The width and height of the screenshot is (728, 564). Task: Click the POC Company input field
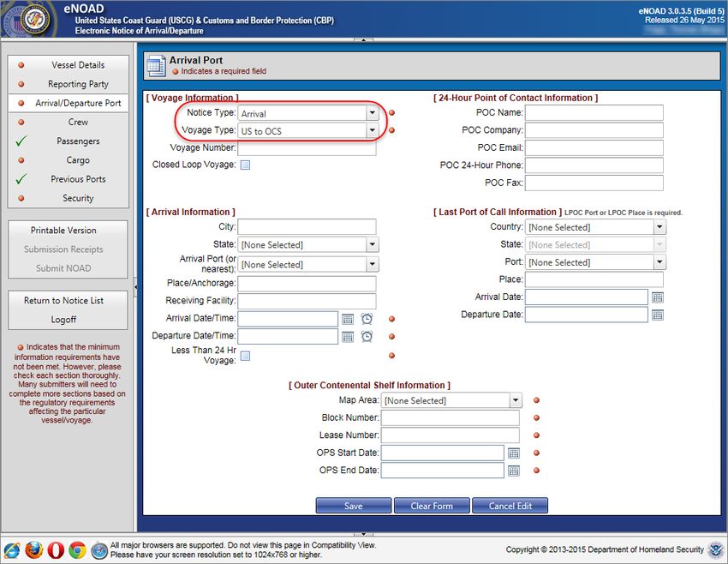point(594,130)
